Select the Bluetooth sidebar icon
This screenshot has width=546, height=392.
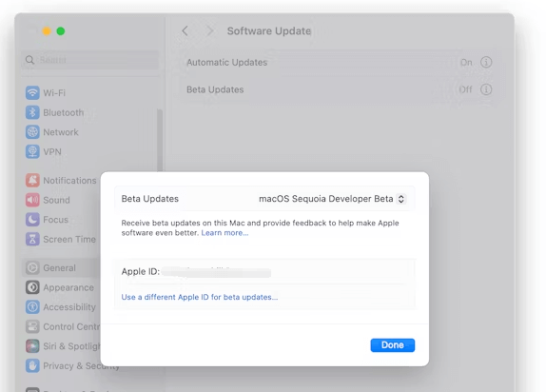pos(32,112)
